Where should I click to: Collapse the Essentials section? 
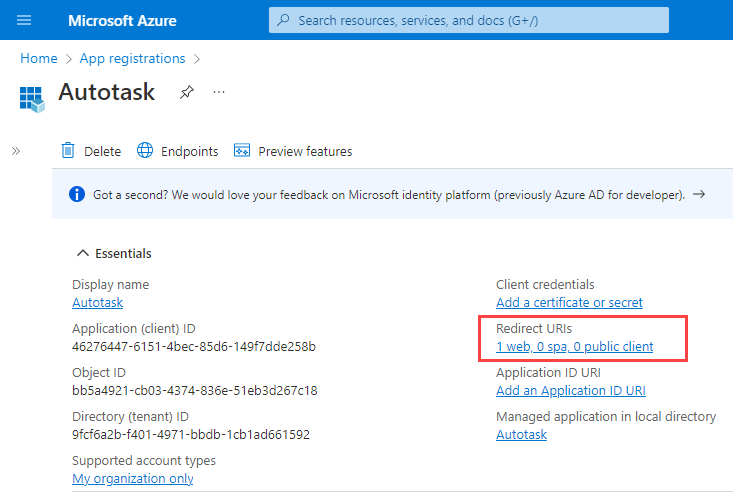click(114, 253)
